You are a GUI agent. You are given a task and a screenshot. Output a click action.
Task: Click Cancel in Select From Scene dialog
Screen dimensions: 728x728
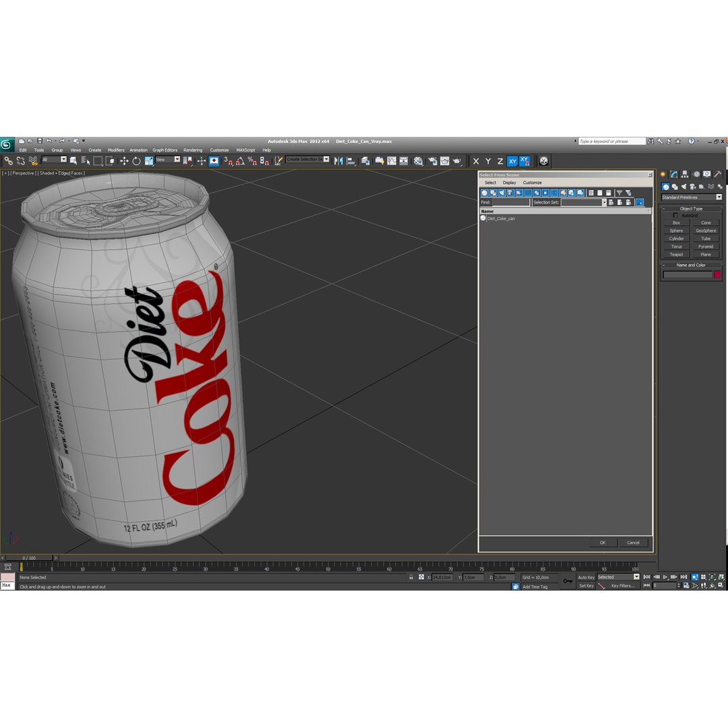pyautogui.click(x=633, y=542)
